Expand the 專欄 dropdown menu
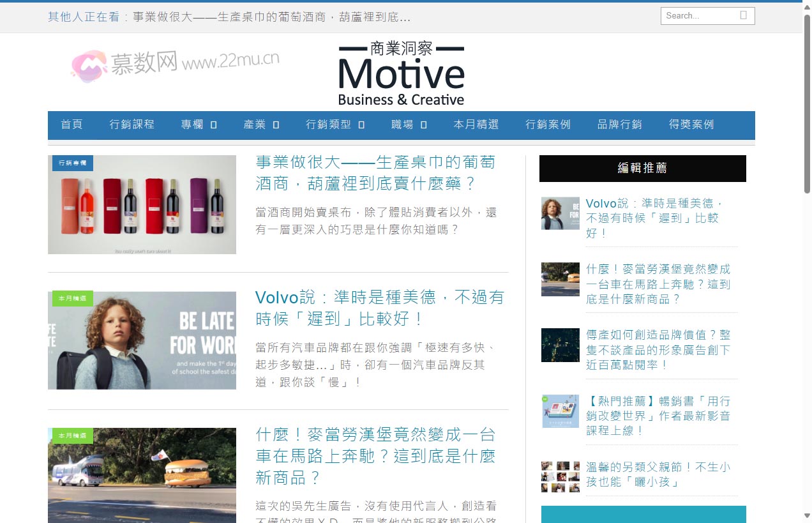The width and height of the screenshot is (812, 523). 198,125
